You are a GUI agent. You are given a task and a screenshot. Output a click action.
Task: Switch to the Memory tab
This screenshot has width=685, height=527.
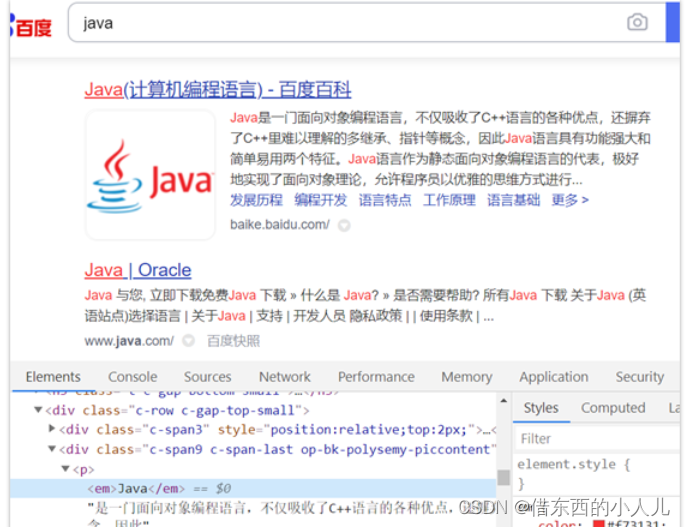click(x=467, y=377)
